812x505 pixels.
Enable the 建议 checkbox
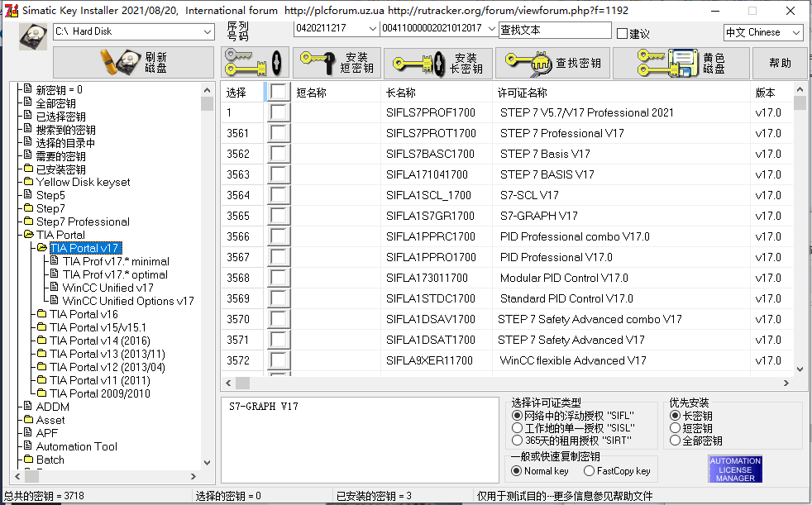[623, 34]
